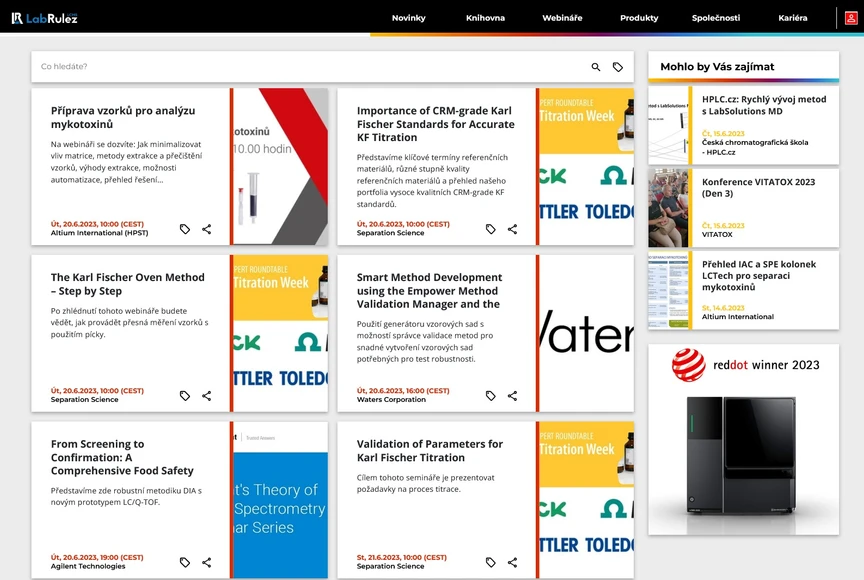Click 'Separation Science' on Validation of Parameters card
864x580 pixels.
coord(390,566)
